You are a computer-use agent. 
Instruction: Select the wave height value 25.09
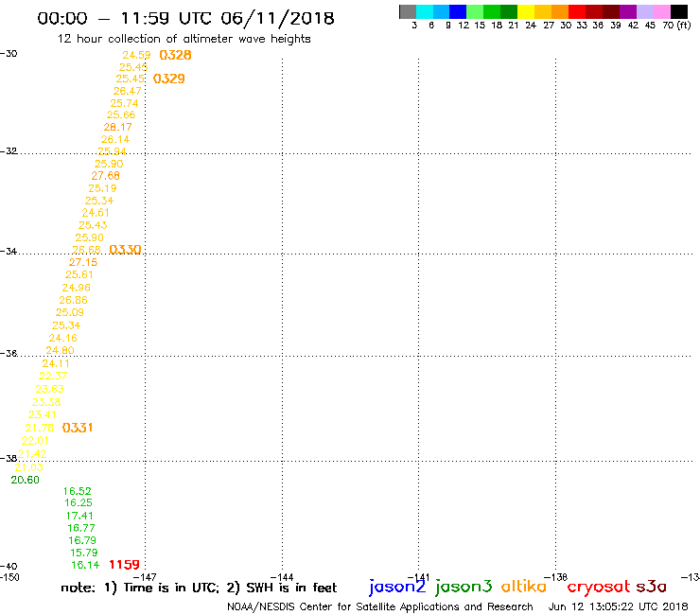70,312
